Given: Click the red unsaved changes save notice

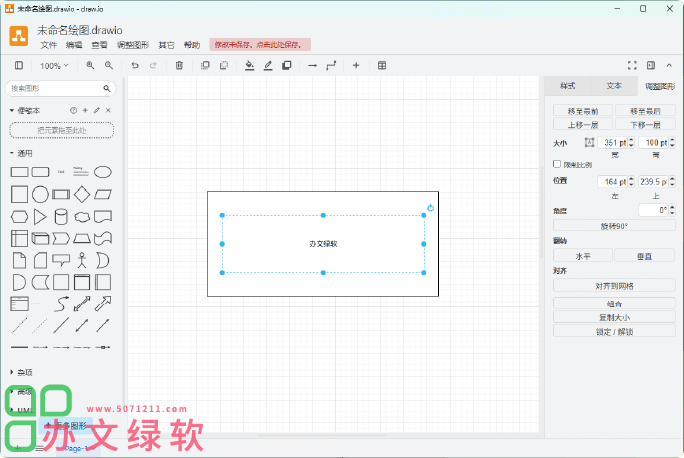Looking at the screenshot, I should coord(260,44).
